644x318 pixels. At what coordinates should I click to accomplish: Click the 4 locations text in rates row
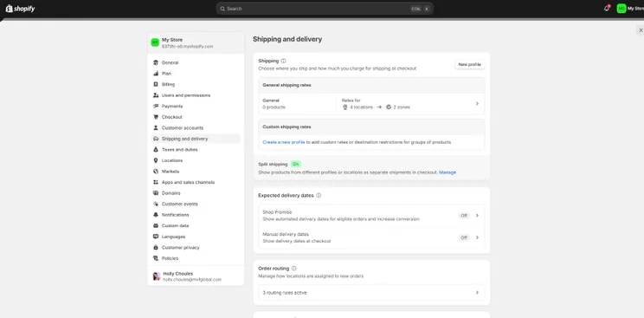click(362, 107)
